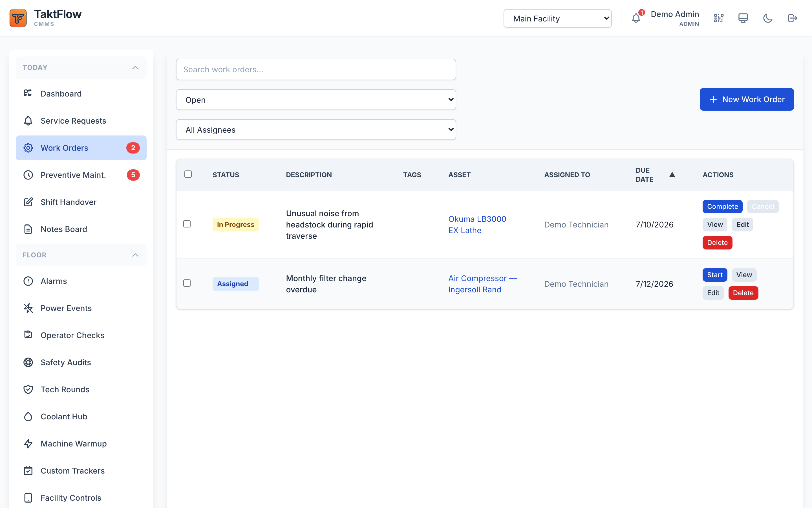812x508 pixels.
Task: Check the Monthly filter change row checkbox
Action: (187, 283)
